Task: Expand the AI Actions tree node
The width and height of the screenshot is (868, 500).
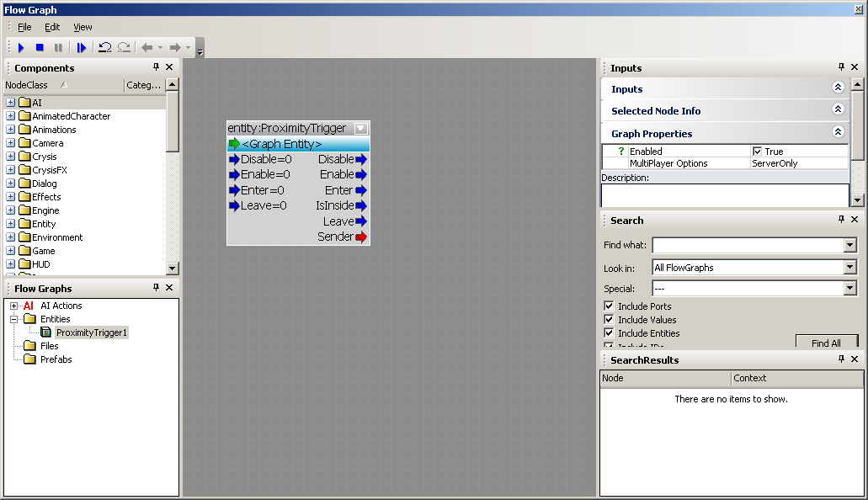Action: [x=13, y=306]
